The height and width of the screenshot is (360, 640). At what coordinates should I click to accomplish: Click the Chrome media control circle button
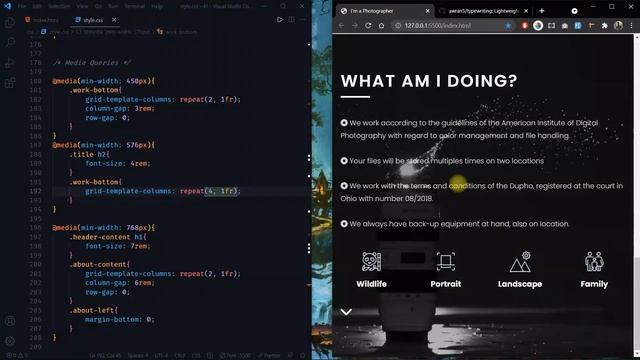(x=574, y=11)
